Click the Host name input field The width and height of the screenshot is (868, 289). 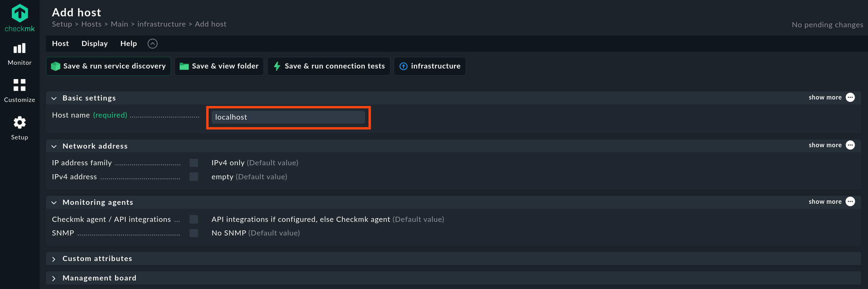point(288,117)
